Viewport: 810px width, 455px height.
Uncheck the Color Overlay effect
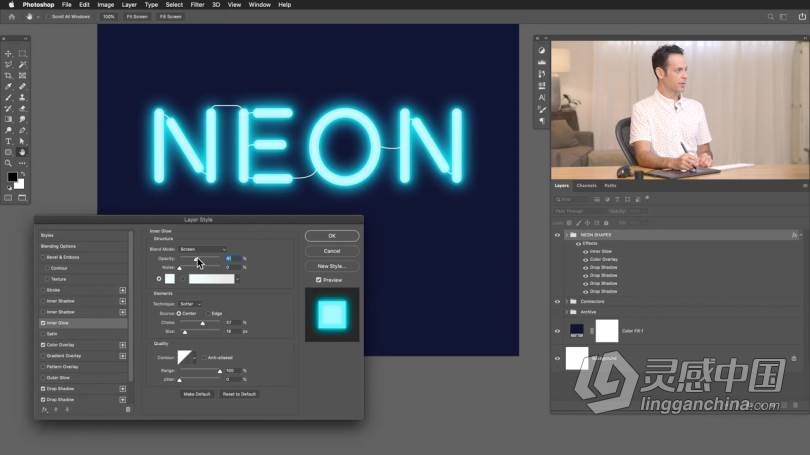pos(43,346)
